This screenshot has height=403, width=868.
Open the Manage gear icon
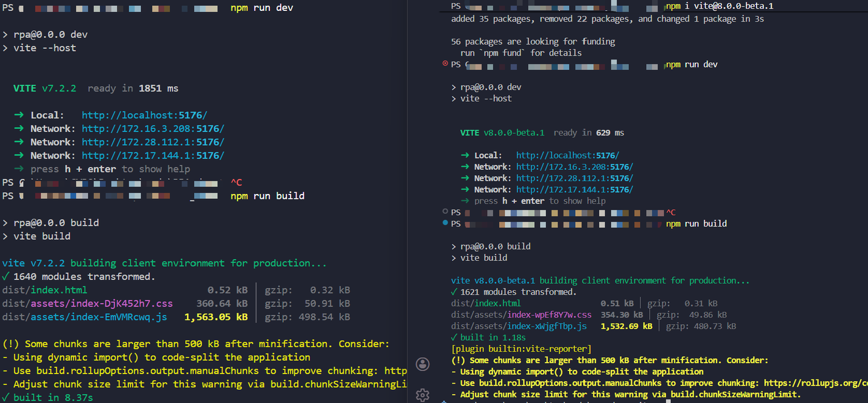(423, 395)
